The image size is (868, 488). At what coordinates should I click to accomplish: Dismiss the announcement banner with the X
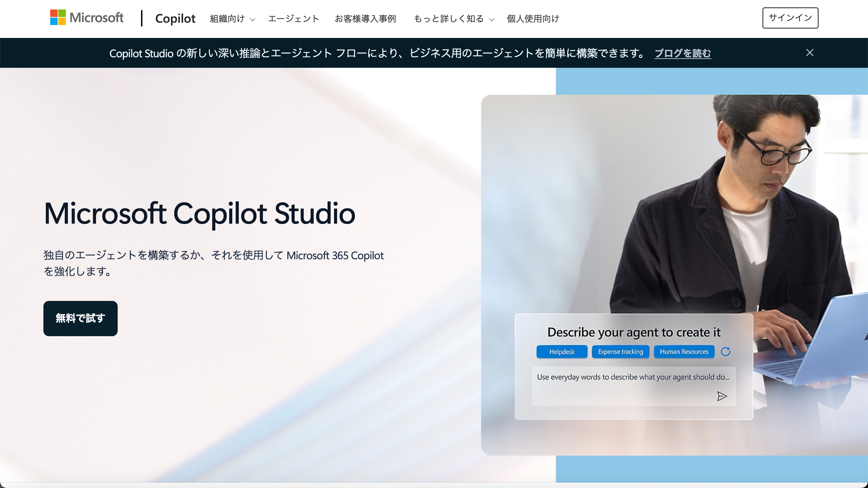pos(810,53)
